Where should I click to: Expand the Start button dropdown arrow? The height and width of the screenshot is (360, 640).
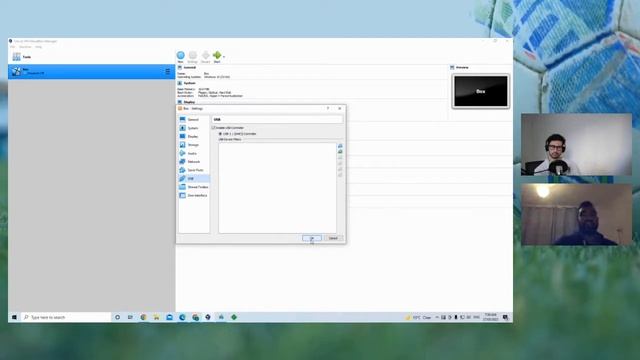pyautogui.click(x=224, y=57)
